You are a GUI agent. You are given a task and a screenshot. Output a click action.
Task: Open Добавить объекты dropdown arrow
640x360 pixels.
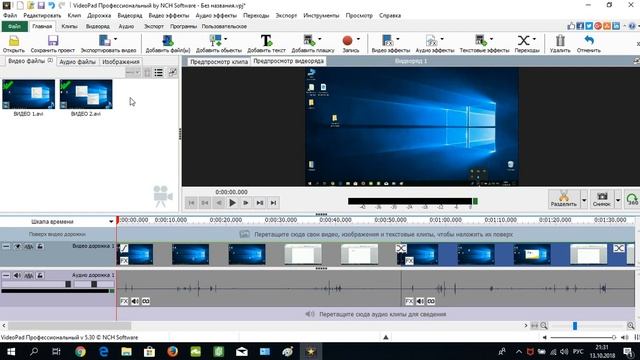(226, 39)
